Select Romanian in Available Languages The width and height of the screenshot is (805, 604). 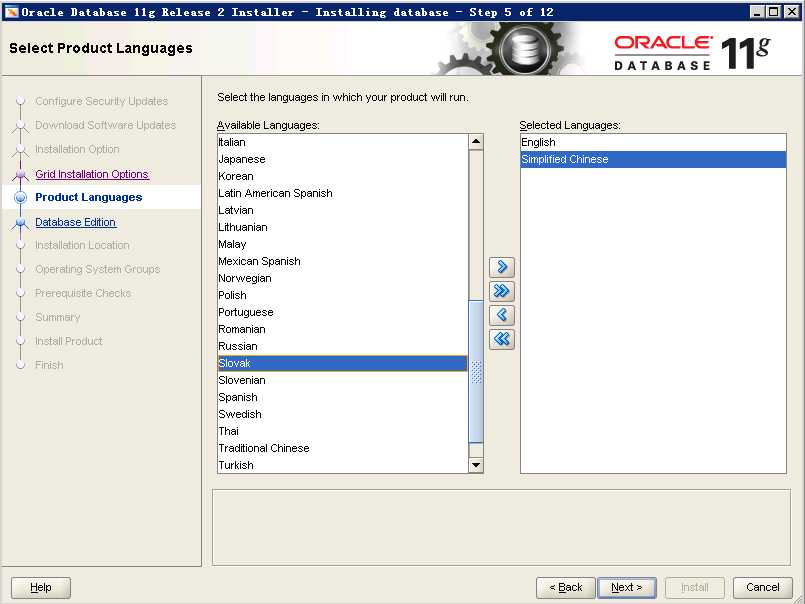[342, 329]
